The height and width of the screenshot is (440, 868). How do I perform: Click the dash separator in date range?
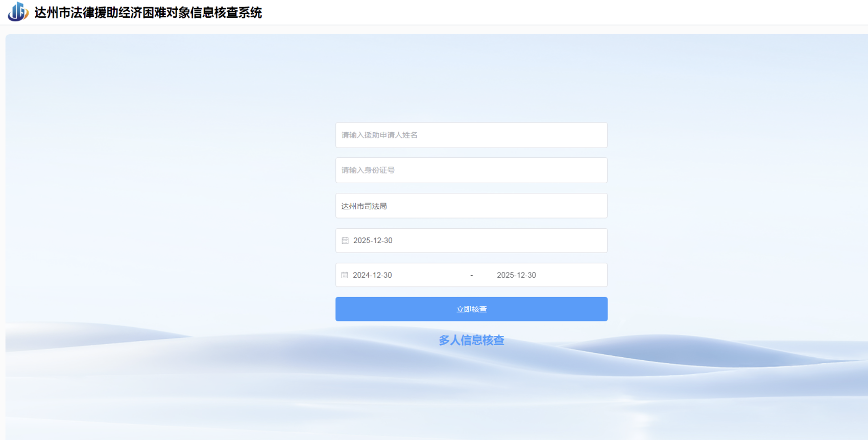(471, 275)
